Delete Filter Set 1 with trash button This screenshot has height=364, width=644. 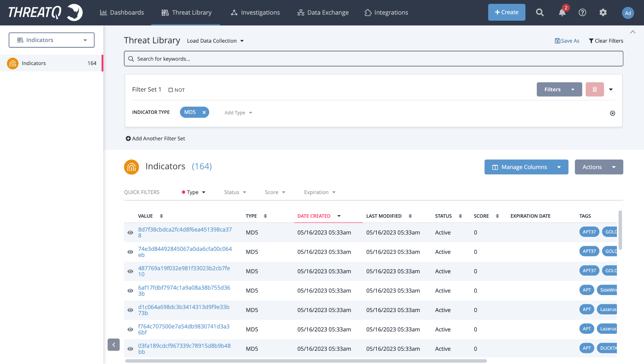[595, 89]
